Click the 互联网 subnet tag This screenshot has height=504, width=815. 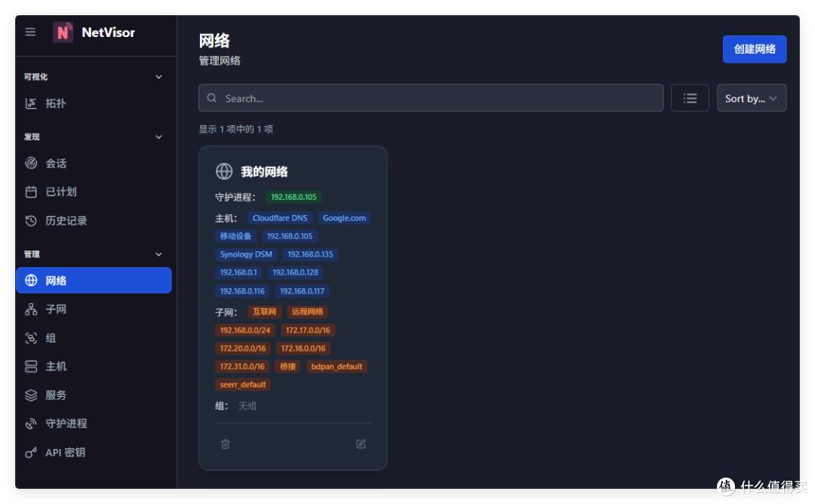pos(265,312)
